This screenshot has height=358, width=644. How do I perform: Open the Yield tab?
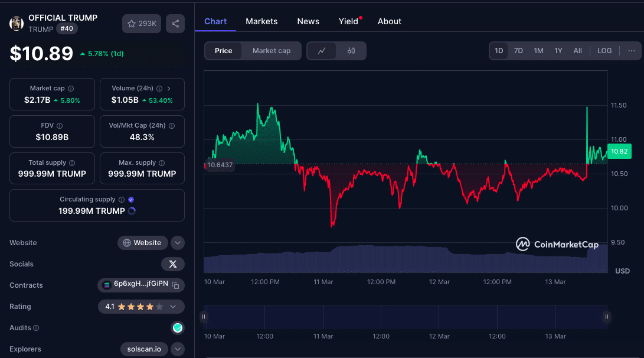(x=348, y=21)
